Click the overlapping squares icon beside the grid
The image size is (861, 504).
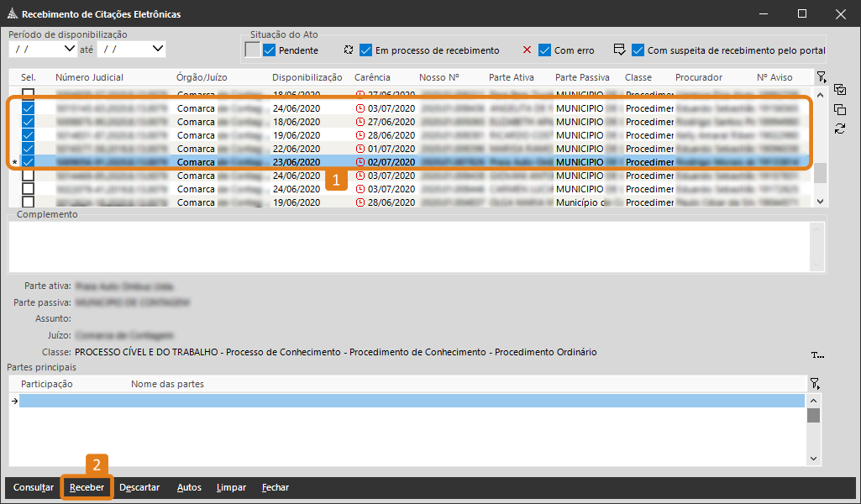click(840, 110)
